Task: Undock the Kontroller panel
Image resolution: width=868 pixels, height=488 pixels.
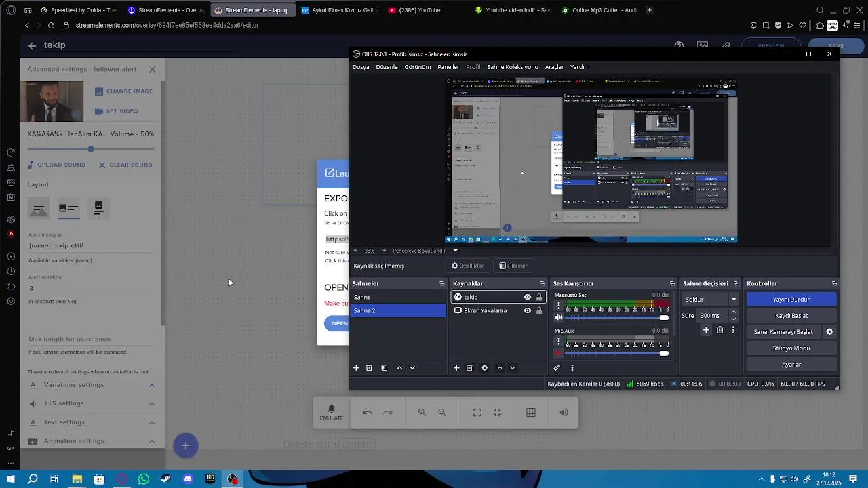Action: [834, 283]
